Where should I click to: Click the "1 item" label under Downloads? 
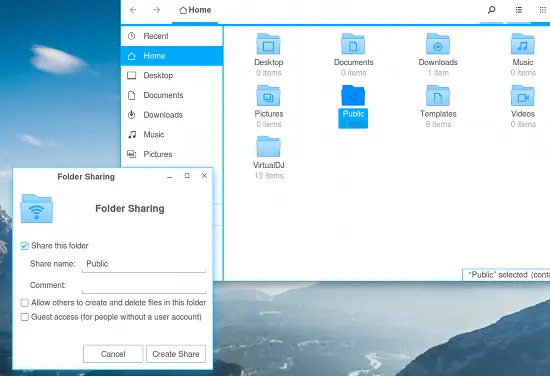tap(438, 73)
